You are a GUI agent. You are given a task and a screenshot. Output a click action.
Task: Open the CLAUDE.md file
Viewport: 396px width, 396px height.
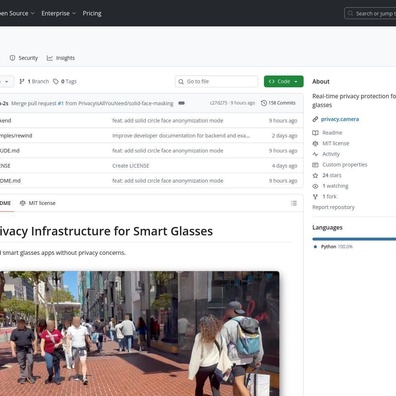[10, 151]
